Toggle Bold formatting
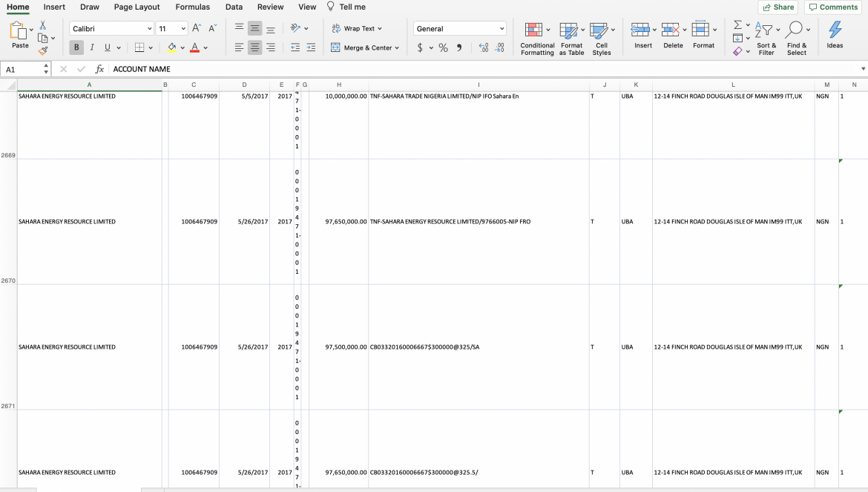Viewport: 868px width, 492px height. tap(76, 47)
